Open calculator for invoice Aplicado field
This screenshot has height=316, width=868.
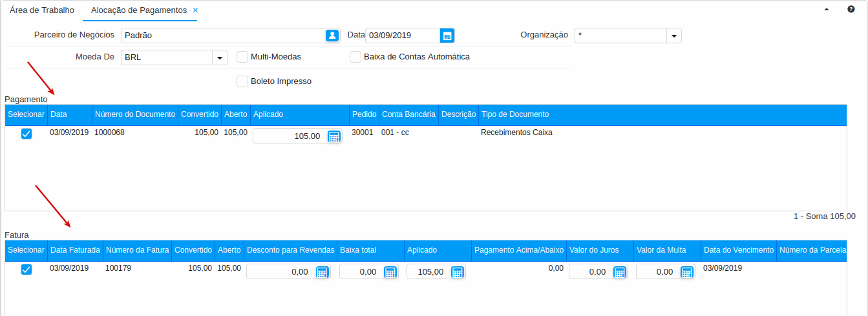[x=458, y=272]
